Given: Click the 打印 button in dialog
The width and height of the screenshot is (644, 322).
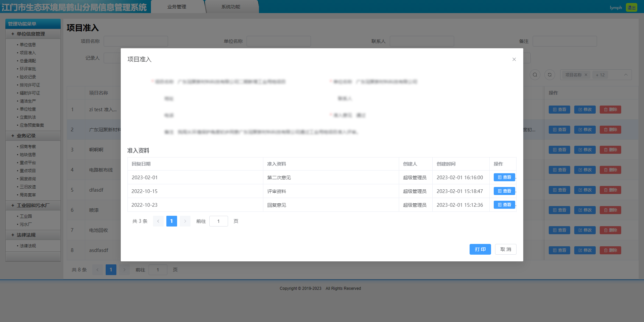Looking at the screenshot, I should click(480, 249).
